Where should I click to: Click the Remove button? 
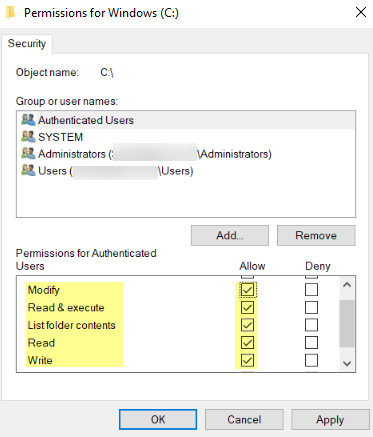pyautogui.click(x=316, y=235)
